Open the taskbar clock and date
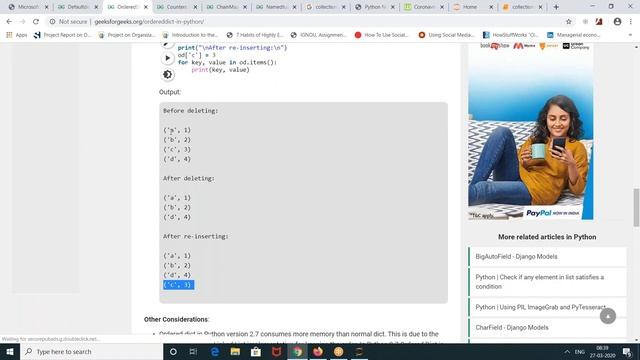The width and height of the screenshot is (640, 360). click(602, 351)
